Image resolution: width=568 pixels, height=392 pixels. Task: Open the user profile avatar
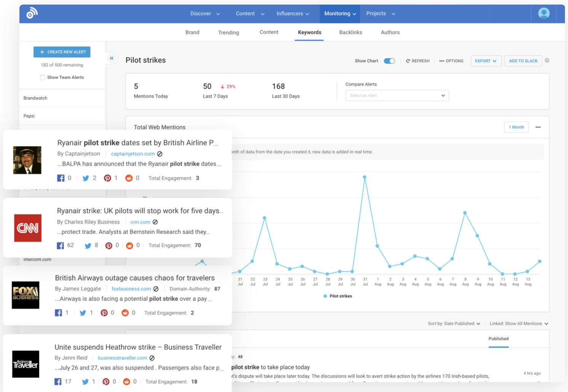[544, 13]
